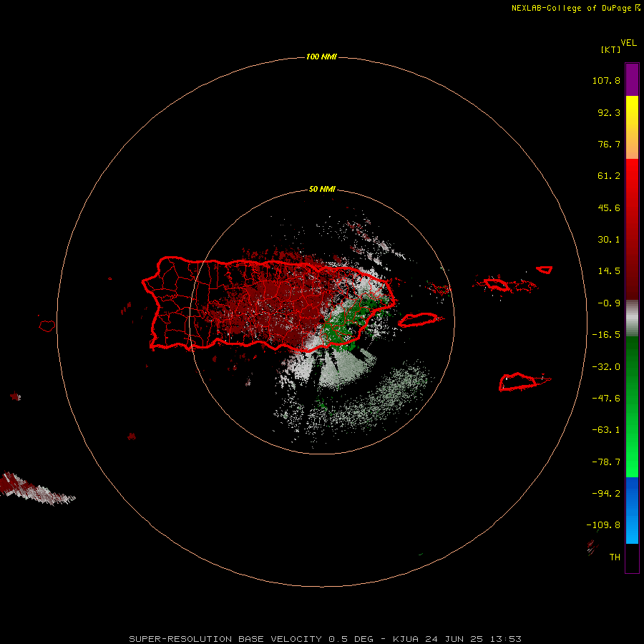Screen dimensions: 644x644
Task: Select the -32.0 scale label
Action: 606,367
